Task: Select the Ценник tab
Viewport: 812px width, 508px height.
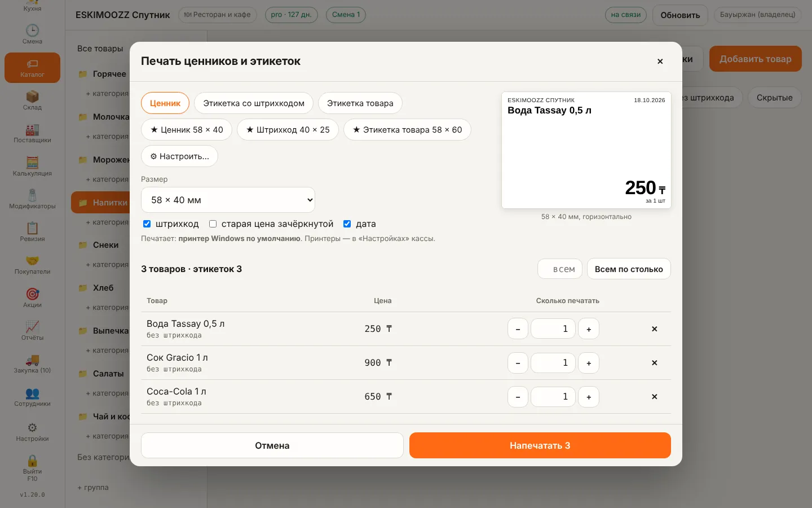Action: point(165,103)
